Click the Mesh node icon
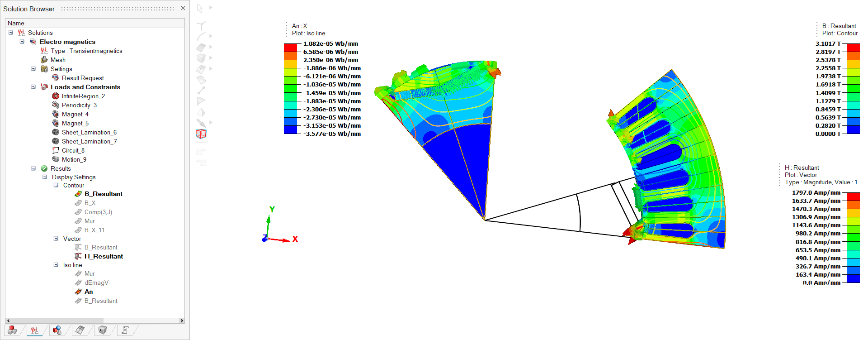The image size is (868, 340). tap(44, 60)
